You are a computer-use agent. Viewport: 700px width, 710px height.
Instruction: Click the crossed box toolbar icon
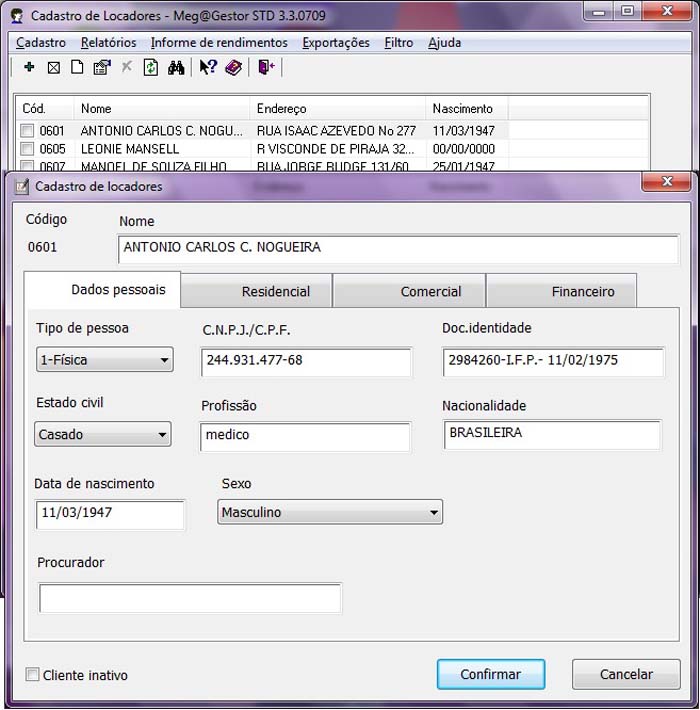click(x=54, y=67)
